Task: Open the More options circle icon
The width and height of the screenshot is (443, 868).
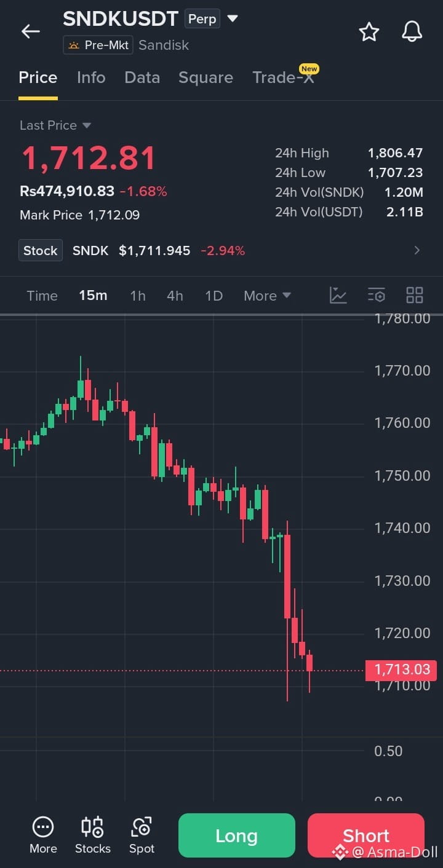Action: [x=43, y=827]
